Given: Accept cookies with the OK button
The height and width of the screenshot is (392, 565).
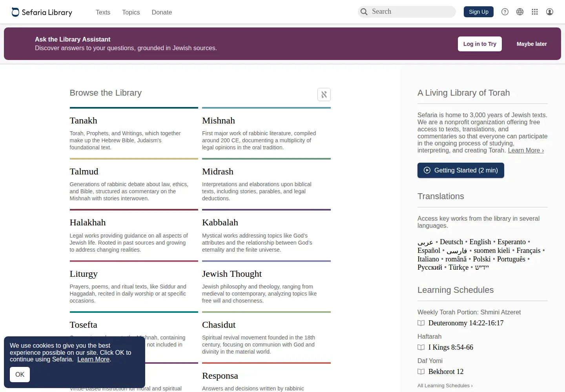Looking at the screenshot, I should click(x=20, y=374).
